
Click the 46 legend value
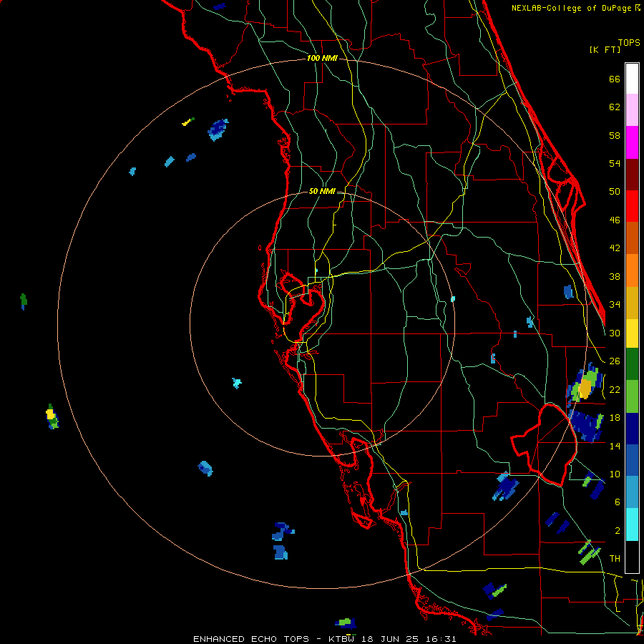(615, 220)
